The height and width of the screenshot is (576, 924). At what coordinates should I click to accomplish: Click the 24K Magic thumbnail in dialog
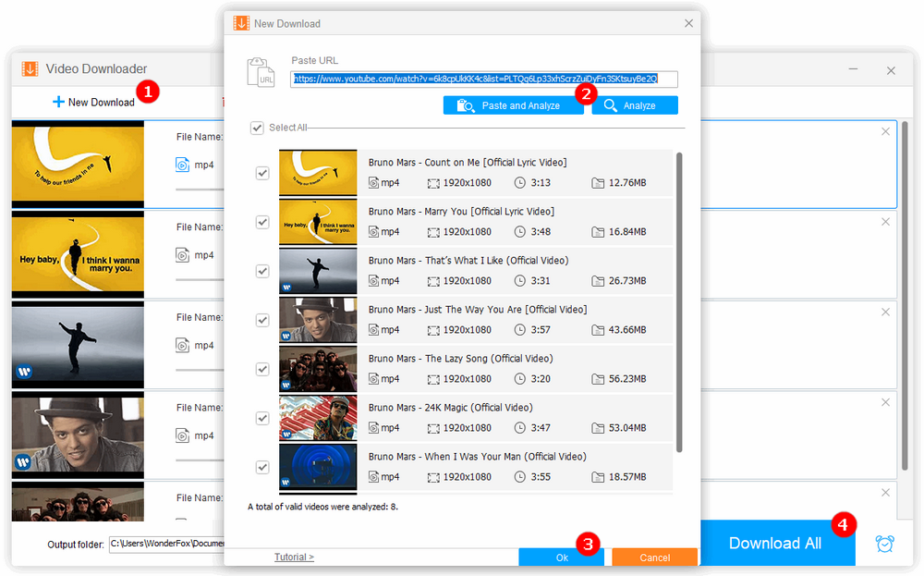pyautogui.click(x=318, y=417)
